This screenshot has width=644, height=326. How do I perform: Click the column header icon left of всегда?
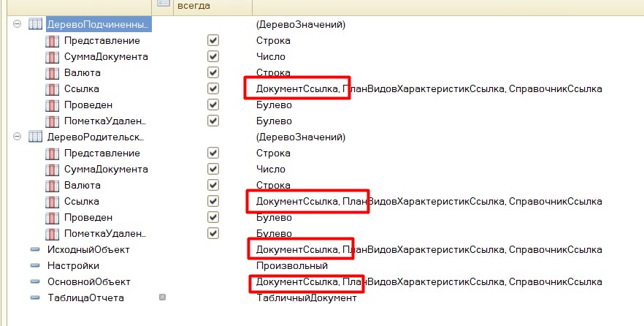pos(164,3)
